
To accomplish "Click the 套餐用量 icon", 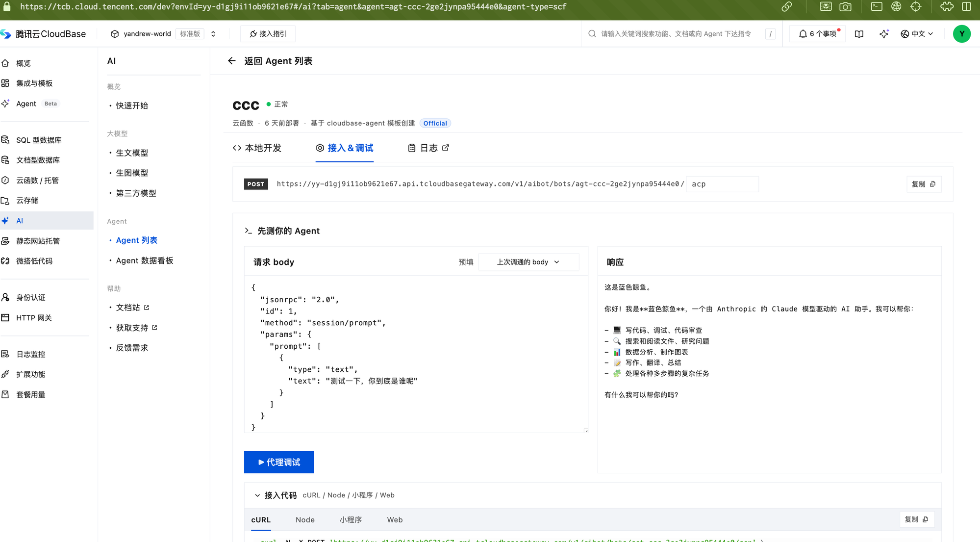I will pos(5,394).
